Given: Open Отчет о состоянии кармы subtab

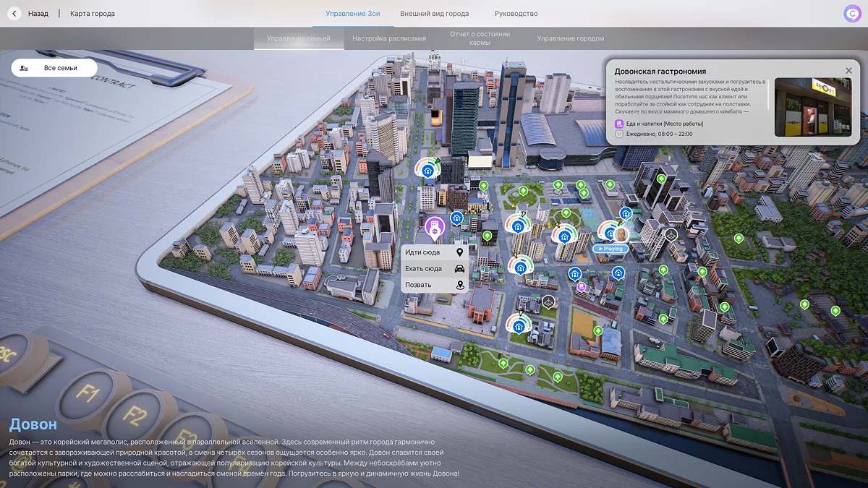Looking at the screenshot, I should point(480,38).
